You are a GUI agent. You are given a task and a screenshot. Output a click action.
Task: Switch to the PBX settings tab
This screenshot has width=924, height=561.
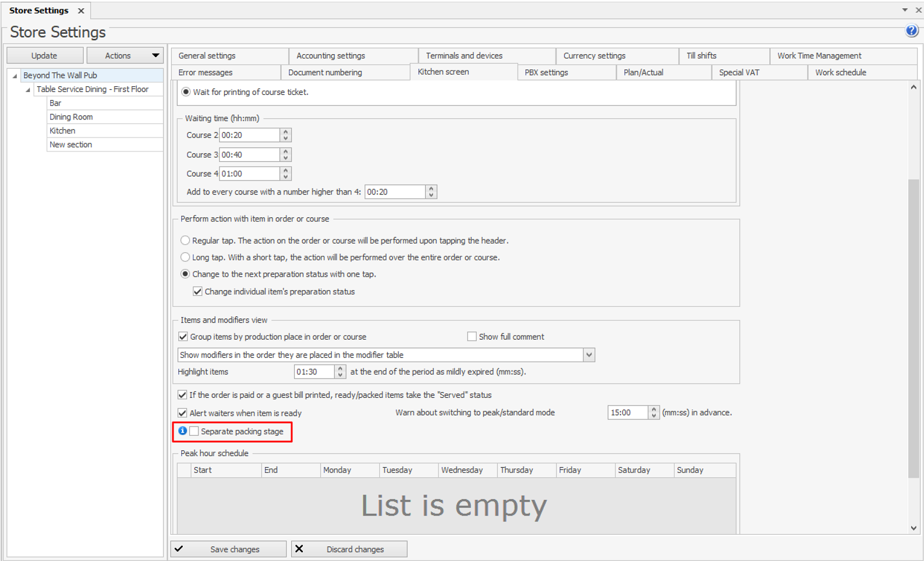[x=546, y=72]
